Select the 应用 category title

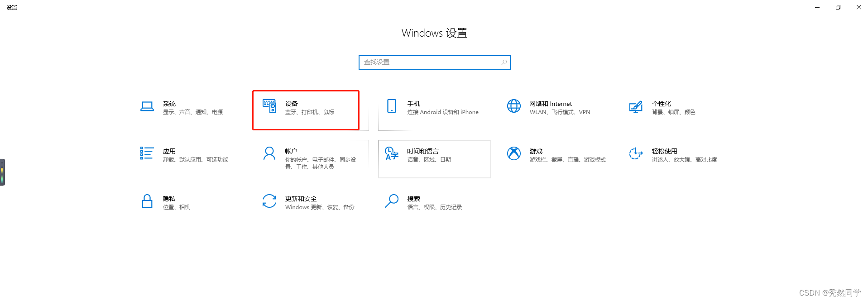click(x=169, y=151)
